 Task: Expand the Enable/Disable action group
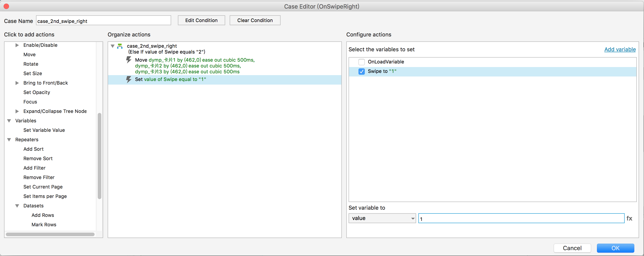pos(17,45)
